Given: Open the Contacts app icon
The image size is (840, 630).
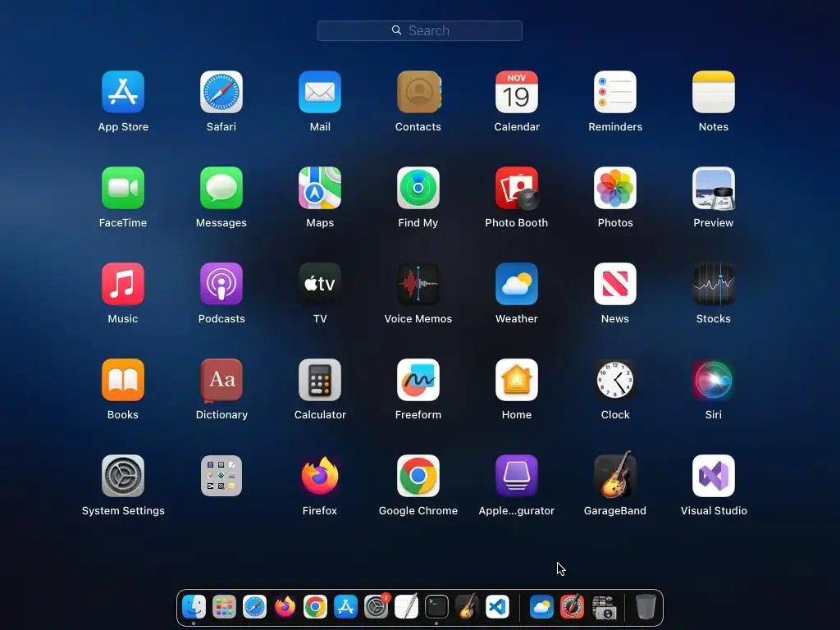Looking at the screenshot, I should coord(418,92).
